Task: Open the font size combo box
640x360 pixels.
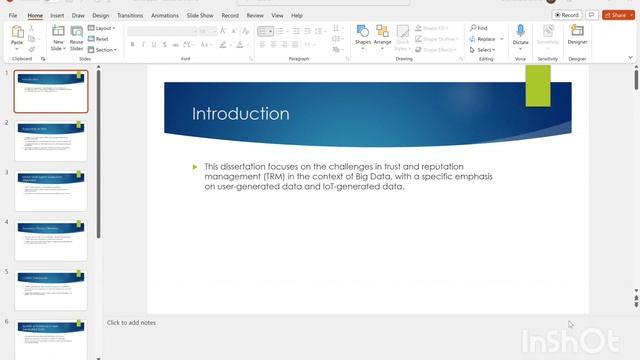Action: click(x=208, y=31)
